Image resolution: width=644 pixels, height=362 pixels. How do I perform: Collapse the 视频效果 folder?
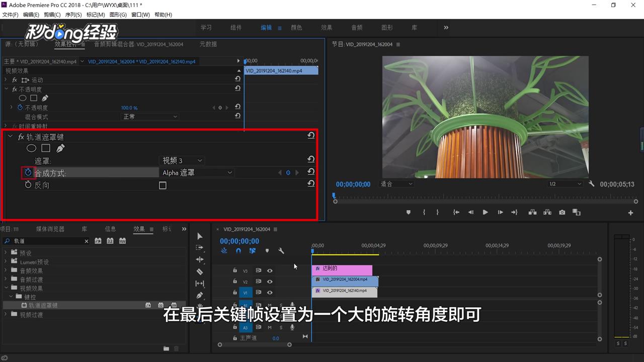(6, 288)
